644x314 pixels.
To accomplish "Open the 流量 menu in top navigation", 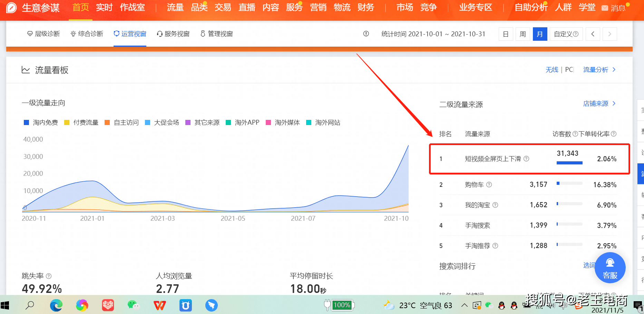I will click(175, 7).
